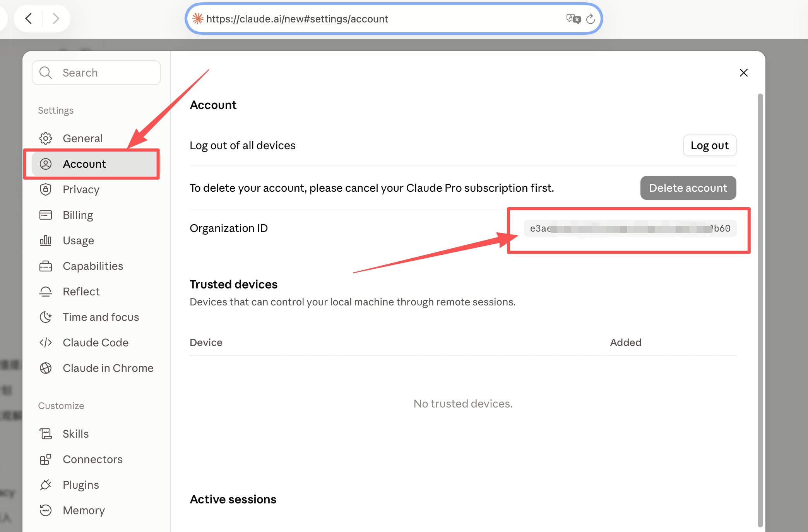Click the Claude favicon in the address bar
The width and height of the screenshot is (808, 532).
pyautogui.click(x=198, y=19)
